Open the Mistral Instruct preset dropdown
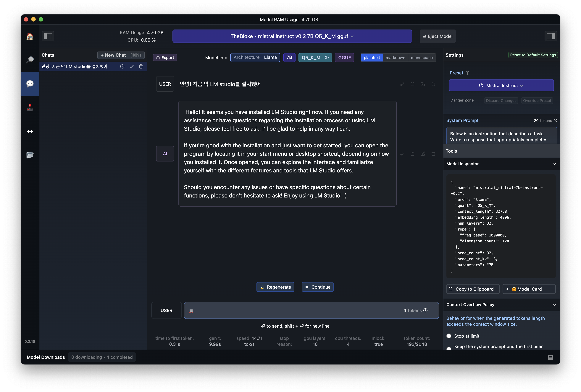581x392 pixels. point(501,85)
